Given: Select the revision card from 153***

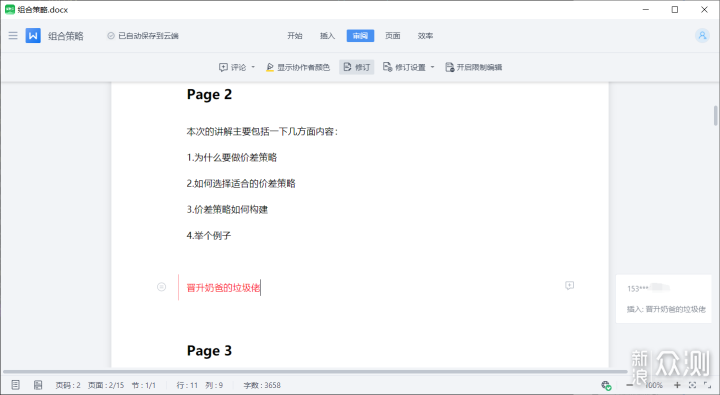Looking at the screenshot, I should 664,299.
